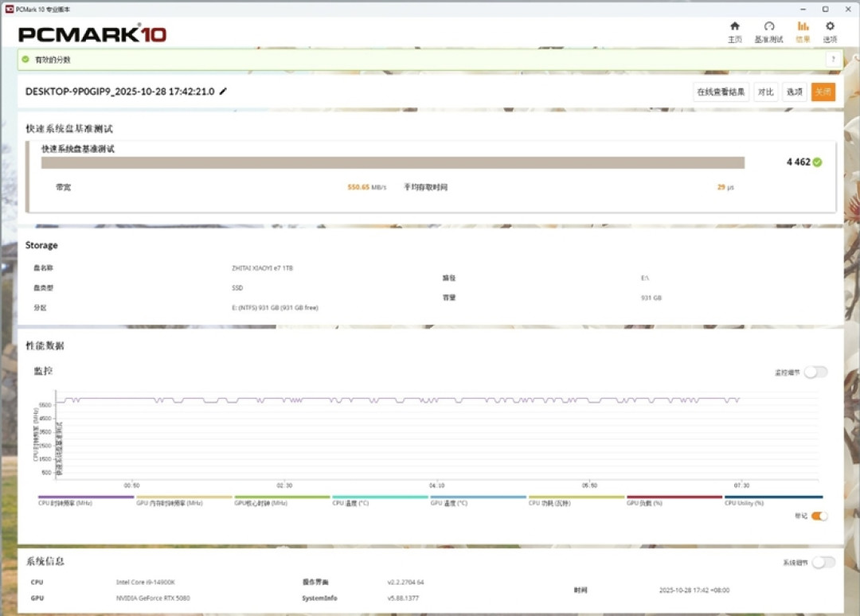
Task: Click the 04:10 marker on monitoring chart
Action: click(x=436, y=485)
